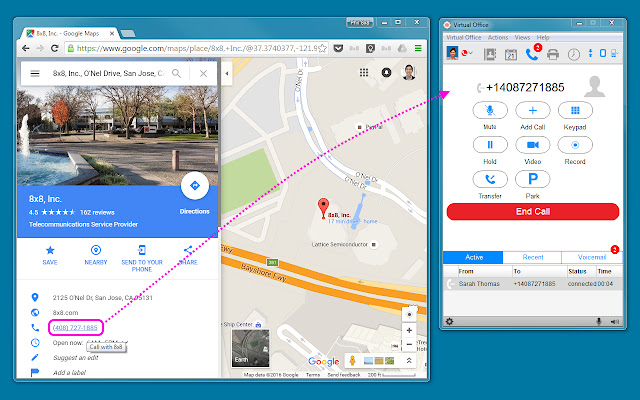Viewport: 640px width, 400px height.
Task: Click the red 8x8 map pin
Action: [323, 208]
